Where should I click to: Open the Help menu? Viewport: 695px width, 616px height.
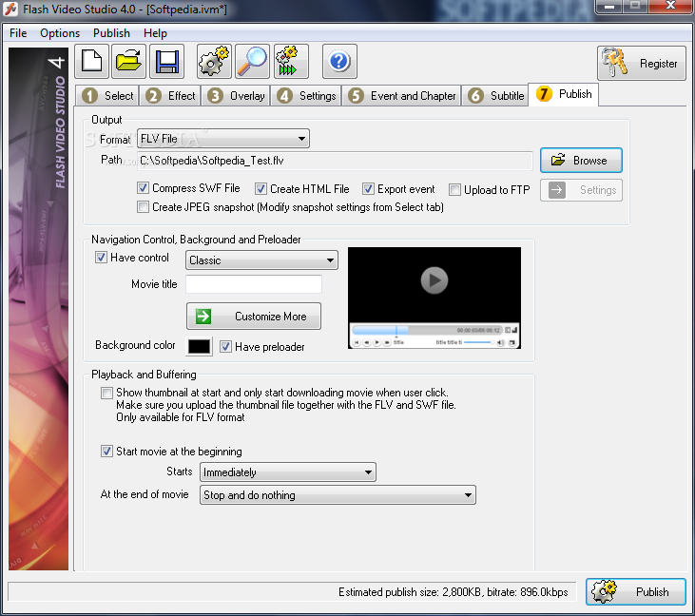[155, 33]
